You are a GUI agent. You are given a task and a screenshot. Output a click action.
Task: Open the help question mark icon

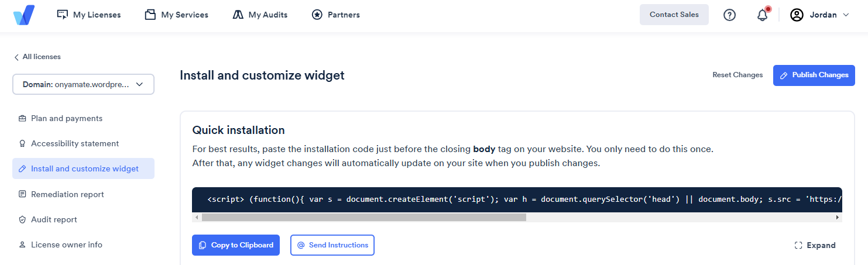[x=729, y=15]
